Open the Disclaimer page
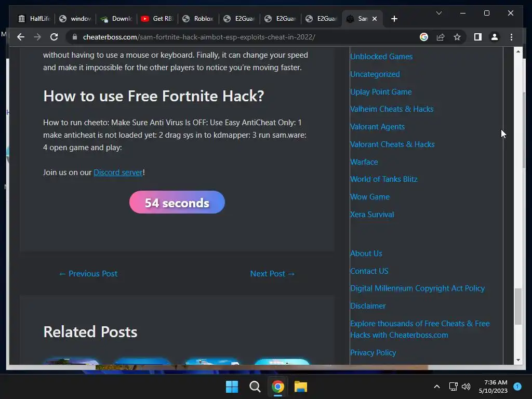 (368, 306)
